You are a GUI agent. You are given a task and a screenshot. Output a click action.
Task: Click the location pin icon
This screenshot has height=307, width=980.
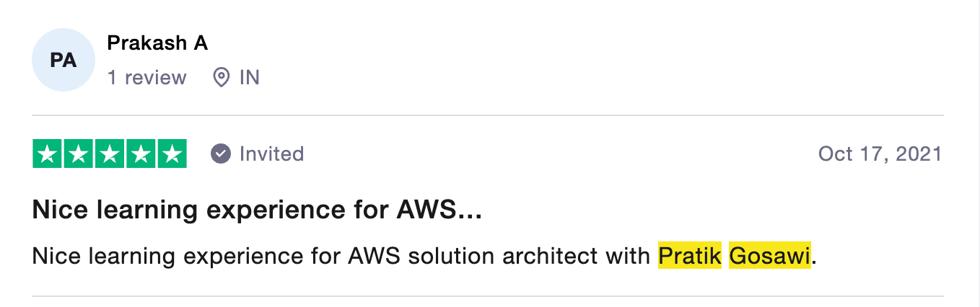click(x=222, y=77)
